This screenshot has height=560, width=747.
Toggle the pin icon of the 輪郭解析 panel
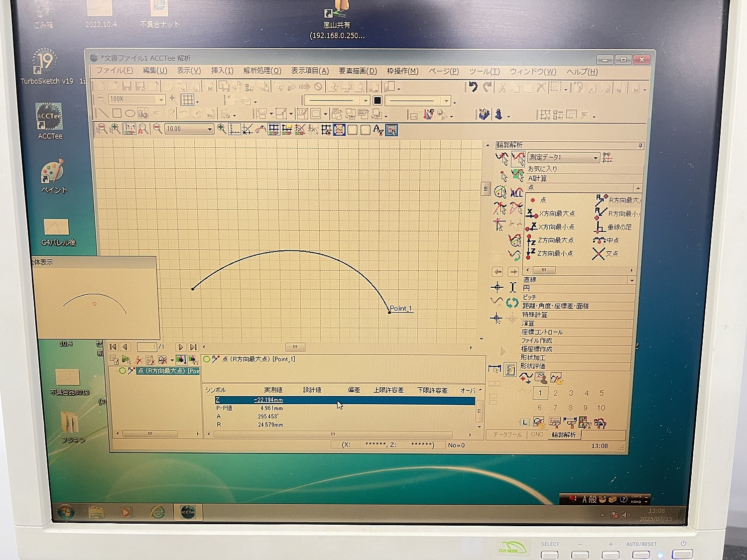(640, 146)
